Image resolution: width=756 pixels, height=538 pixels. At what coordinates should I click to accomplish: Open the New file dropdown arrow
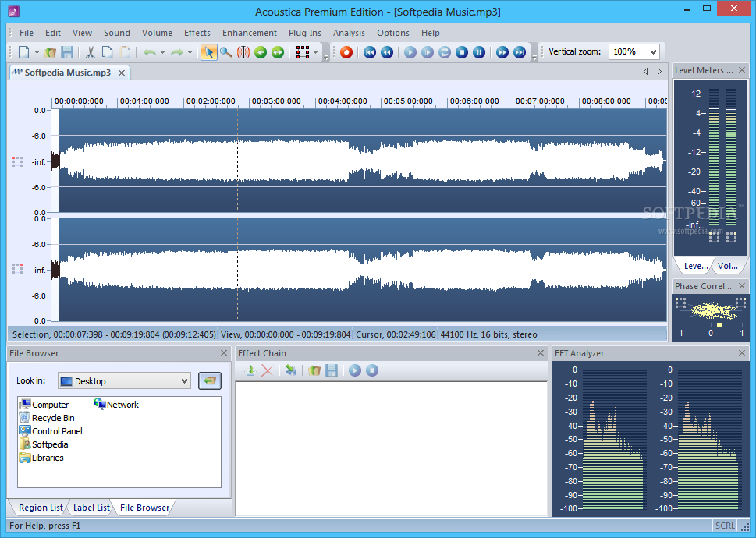point(37,52)
